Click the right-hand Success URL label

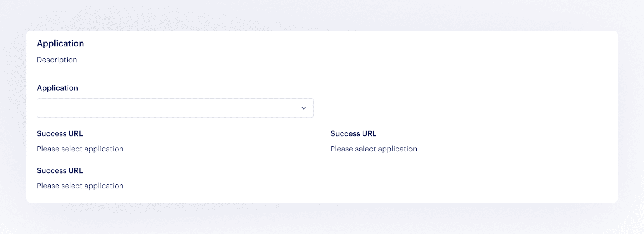click(353, 133)
